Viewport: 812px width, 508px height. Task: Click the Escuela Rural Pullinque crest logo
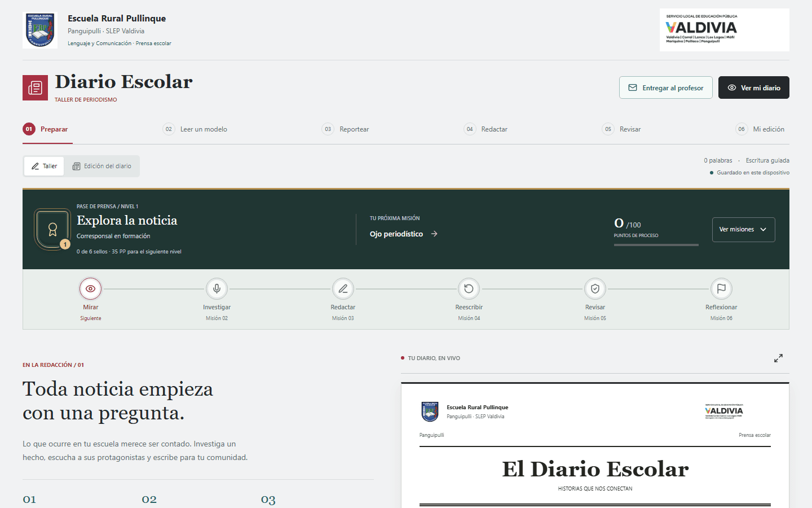(x=40, y=30)
